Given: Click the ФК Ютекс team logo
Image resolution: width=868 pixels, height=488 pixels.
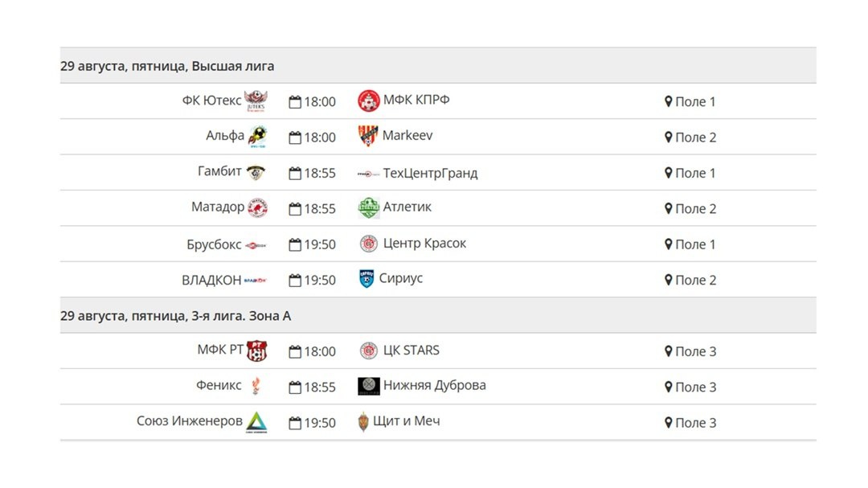Looking at the screenshot, I should click(256, 100).
